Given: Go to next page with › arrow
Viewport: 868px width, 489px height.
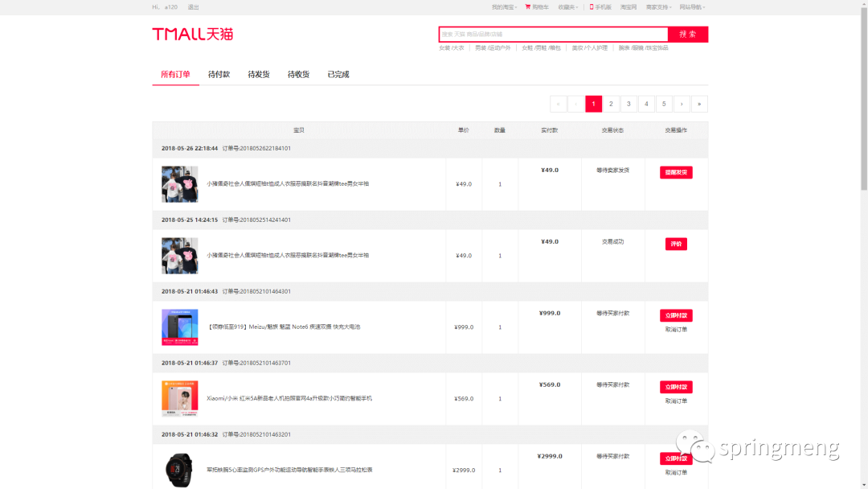Looking at the screenshot, I should point(682,104).
